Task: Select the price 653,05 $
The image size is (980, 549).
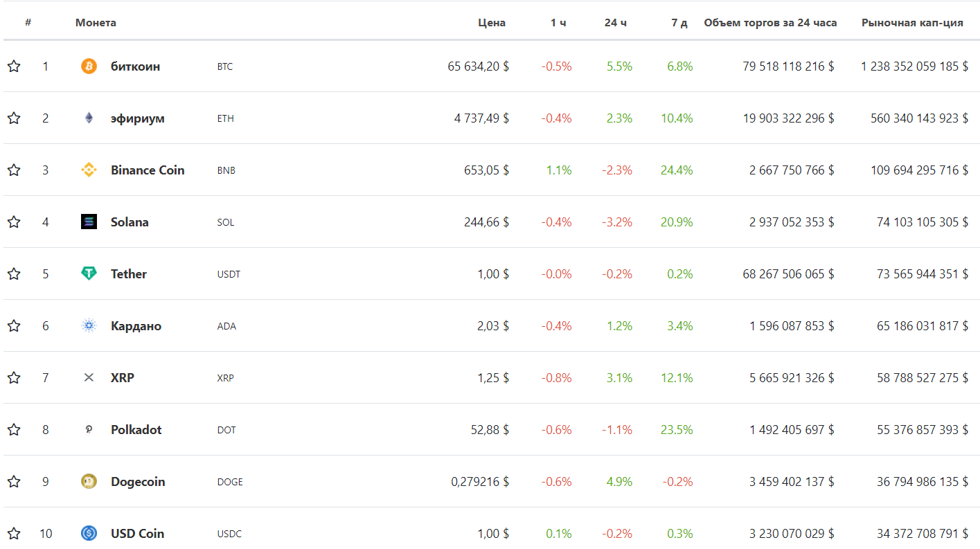Action: coord(486,170)
